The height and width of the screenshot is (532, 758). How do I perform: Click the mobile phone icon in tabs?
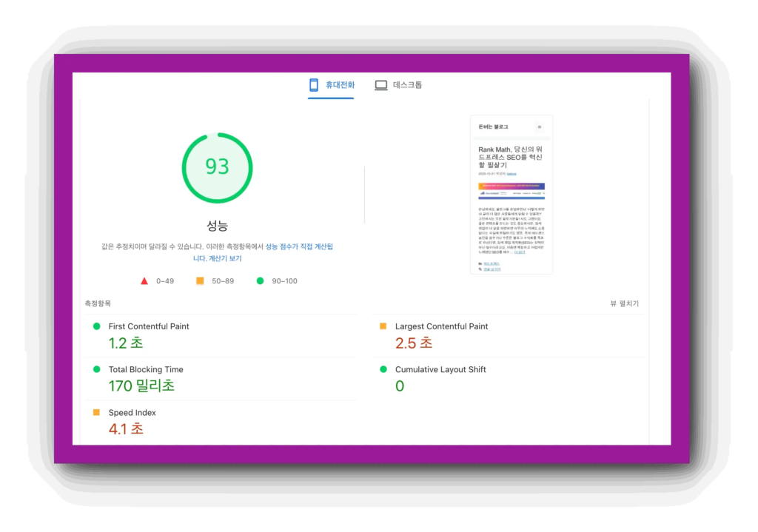pos(314,85)
